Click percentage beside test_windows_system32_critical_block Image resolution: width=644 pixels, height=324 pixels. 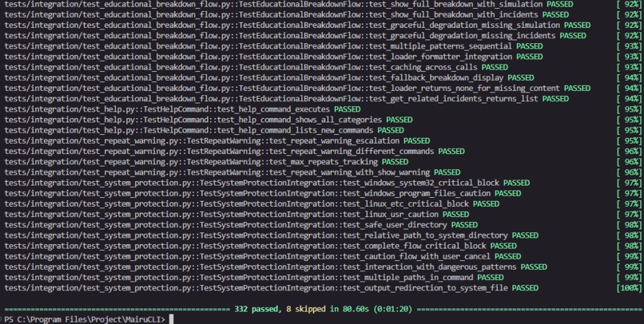click(x=628, y=183)
